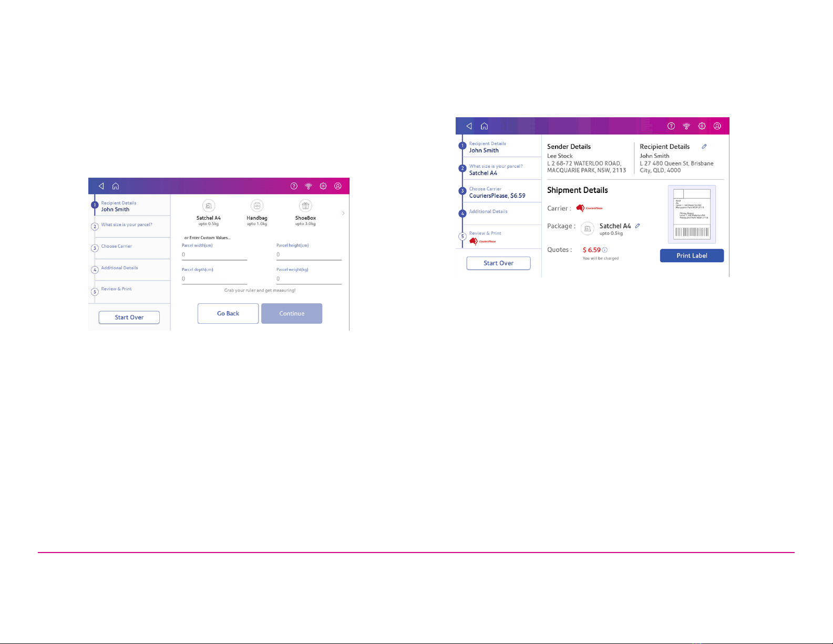Select step 2 showing Satchel A4
This screenshot has width=833, height=644.
pos(499,169)
